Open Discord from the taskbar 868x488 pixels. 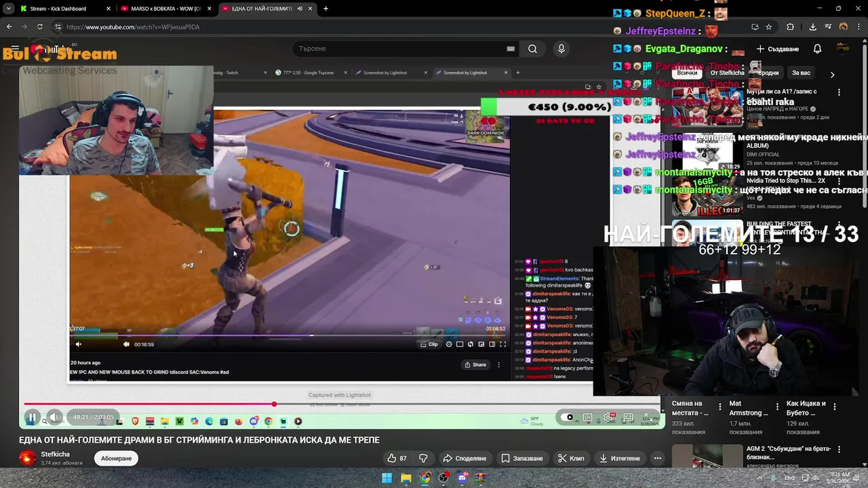[462, 478]
